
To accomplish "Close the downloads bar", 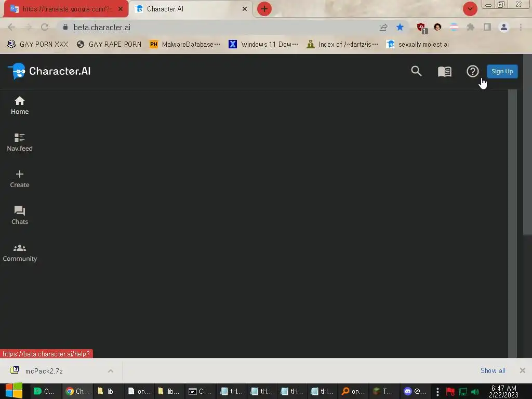I will pyautogui.click(x=523, y=370).
